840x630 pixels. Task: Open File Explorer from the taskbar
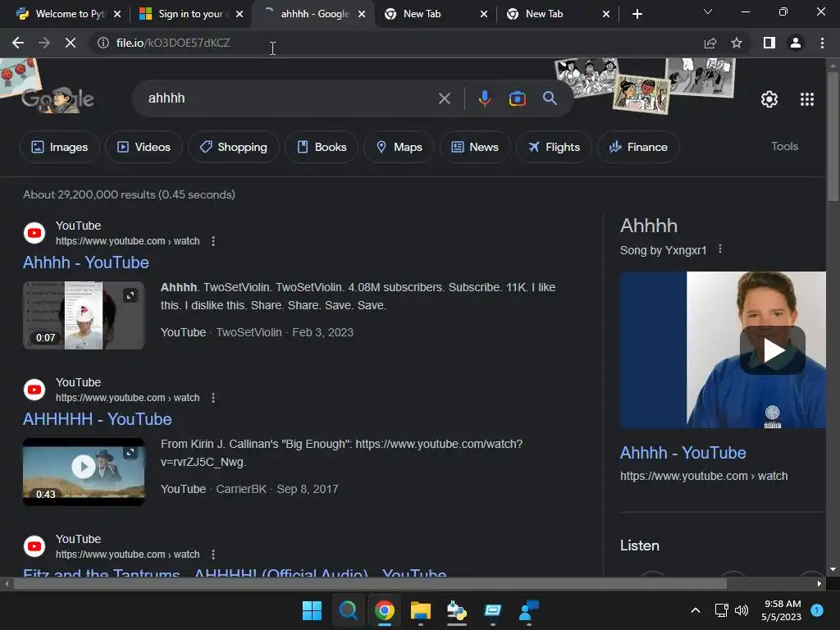tap(421, 610)
